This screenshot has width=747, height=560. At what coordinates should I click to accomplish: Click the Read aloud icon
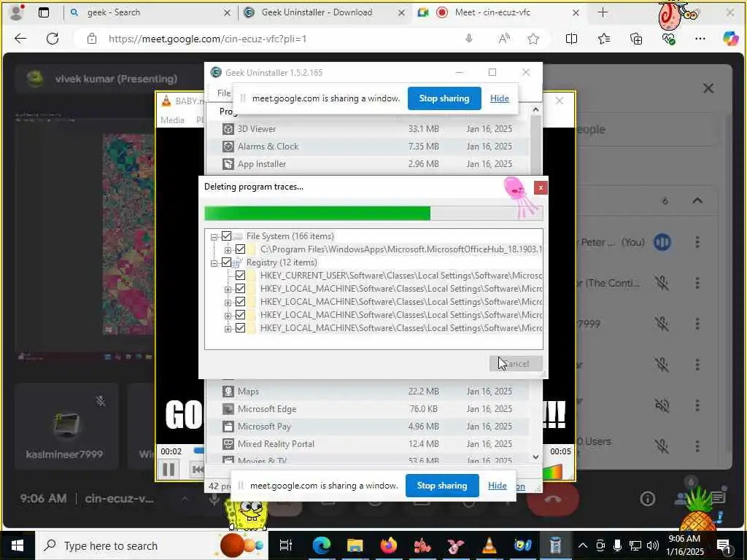[x=503, y=39]
